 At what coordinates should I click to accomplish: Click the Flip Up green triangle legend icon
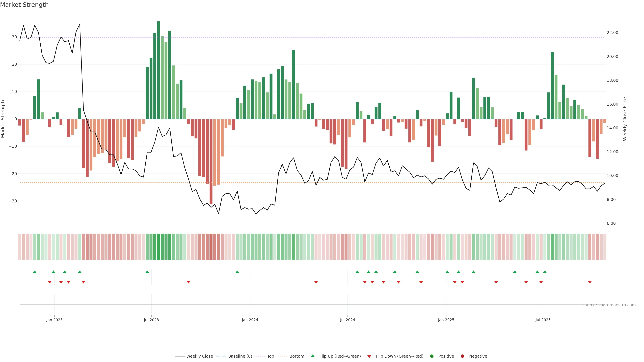coord(312,356)
